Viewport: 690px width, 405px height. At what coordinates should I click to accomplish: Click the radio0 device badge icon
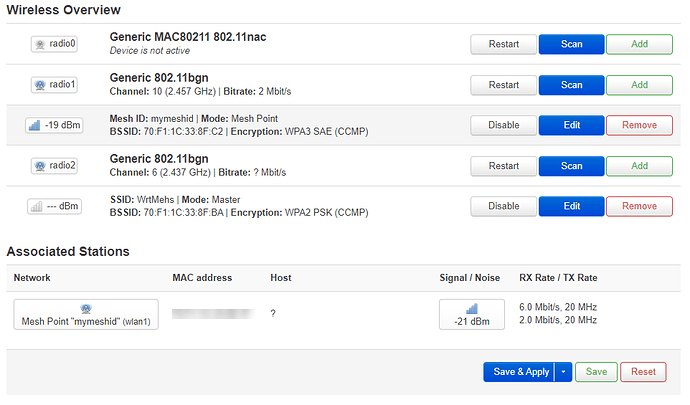54,45
